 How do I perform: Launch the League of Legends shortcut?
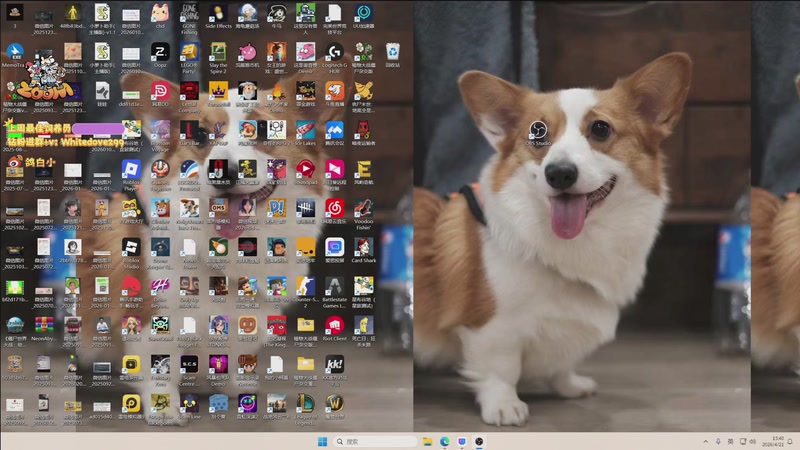pyautogui.click(x=306, y=402)
